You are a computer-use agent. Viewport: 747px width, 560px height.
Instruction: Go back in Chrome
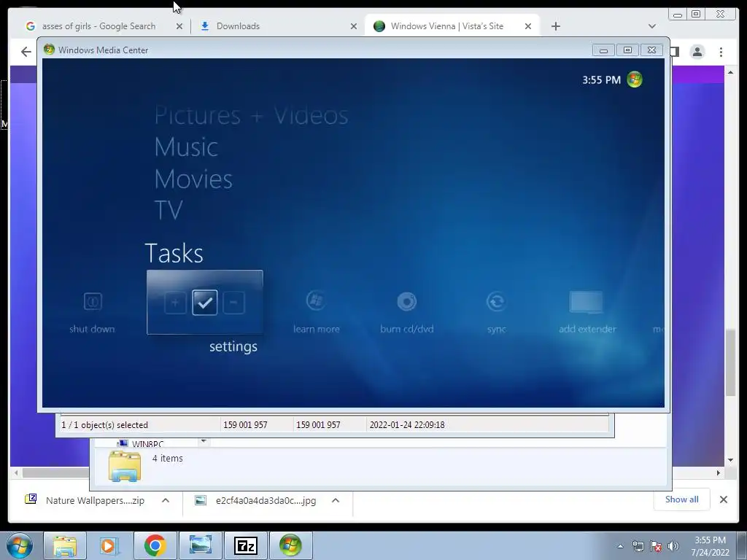(26, 52)
